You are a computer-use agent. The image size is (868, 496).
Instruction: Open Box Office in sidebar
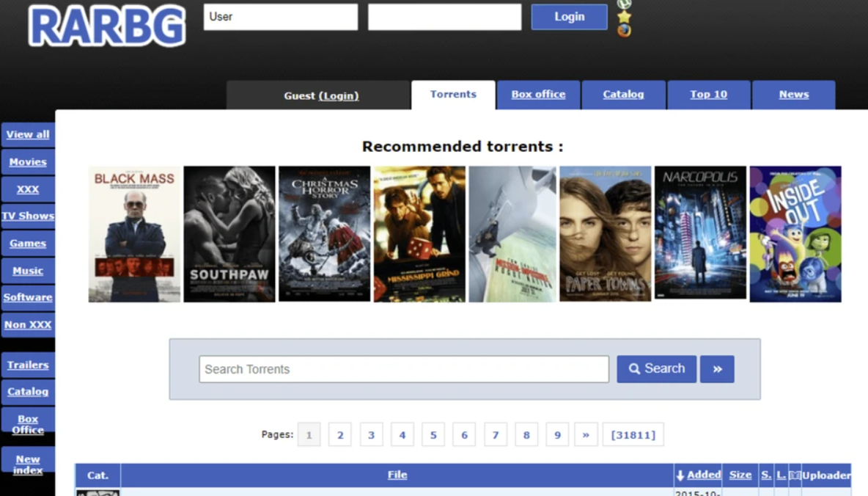click(28, 425)
